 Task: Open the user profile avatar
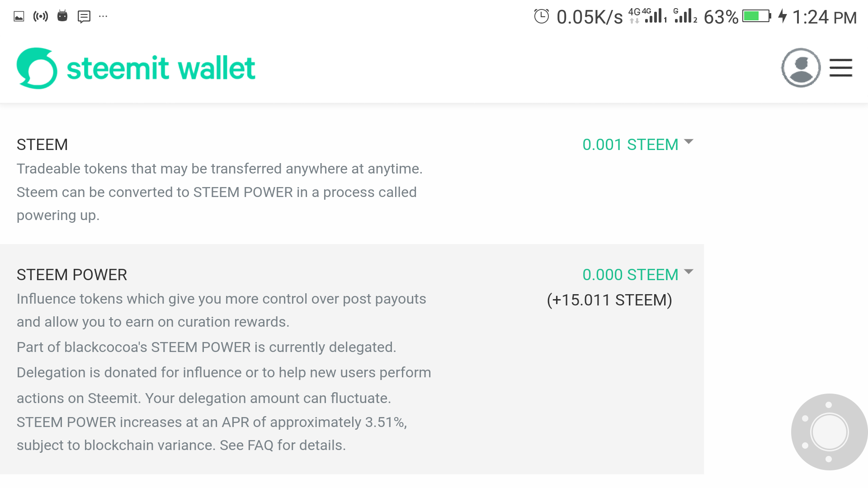pos(801,68)
